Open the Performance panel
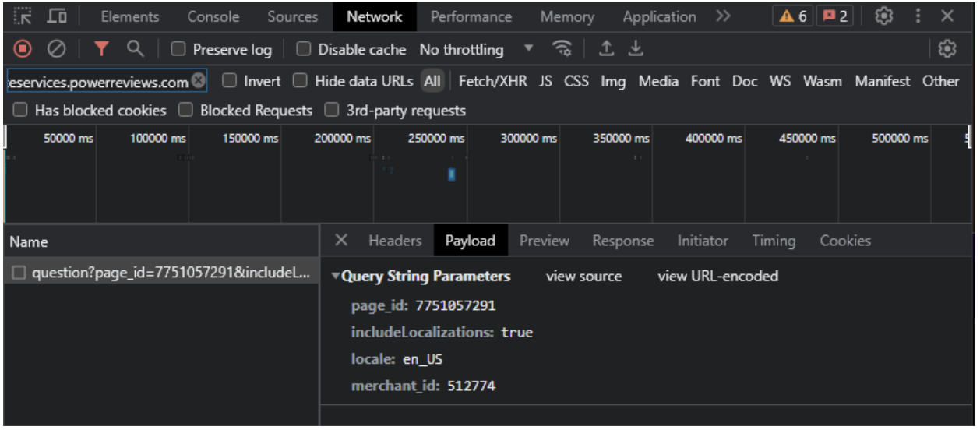 [471, 16]
